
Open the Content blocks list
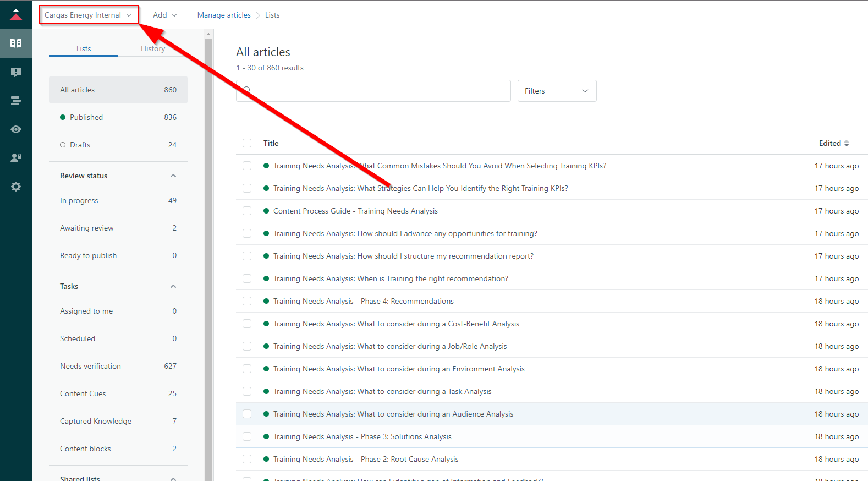click(x=118, y=449)
